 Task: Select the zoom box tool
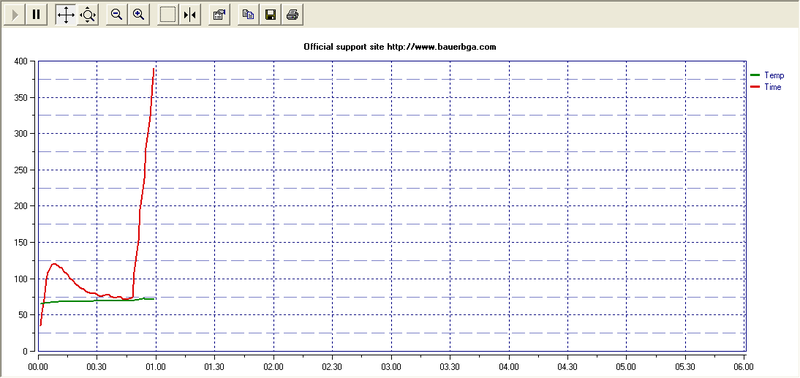(x=168, y=15)
